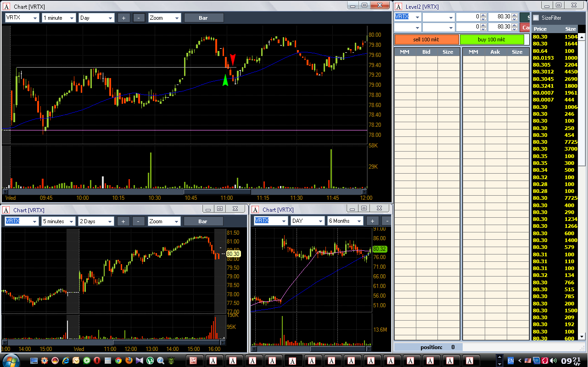Screen dimensions: 588x367
Task: Click the Ask column header in Level2
Action: (495, 52)
